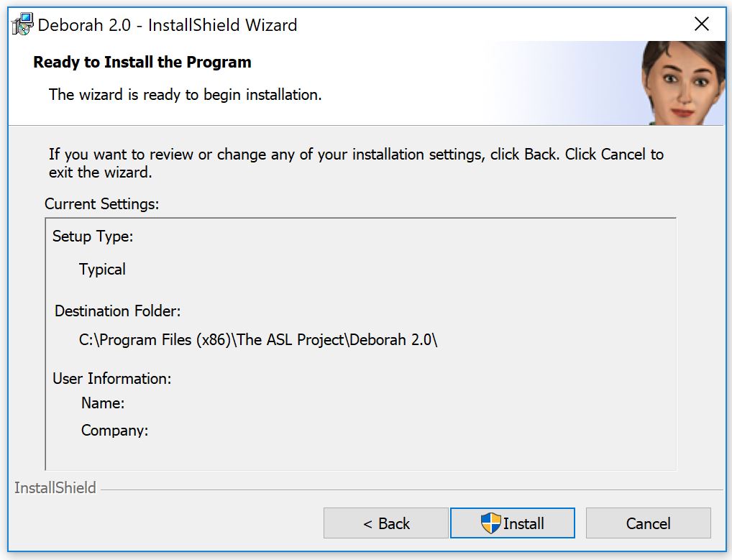732x560 pixels.
Task: Click the Destination Folder label
Action: point(118,311)
